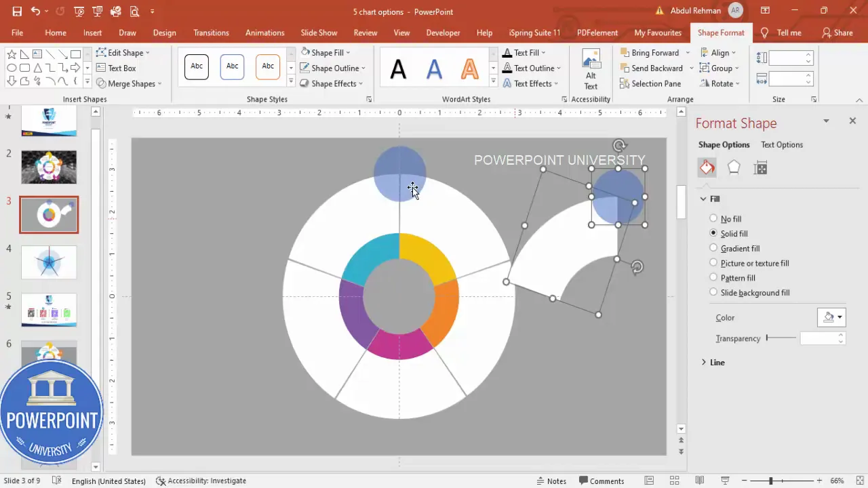The image size is (868, 488).
Task: Click Accessibility: Investigate in status bar
Action: [x=201, y=481]
